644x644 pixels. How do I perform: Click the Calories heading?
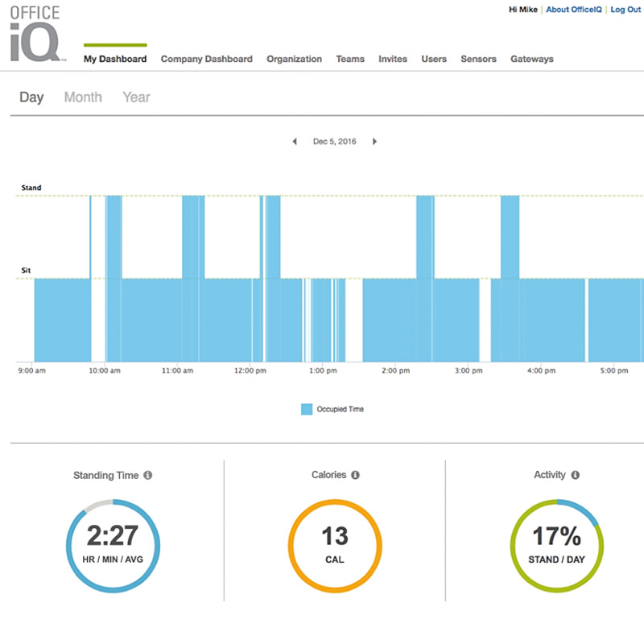tap(328, 475)
